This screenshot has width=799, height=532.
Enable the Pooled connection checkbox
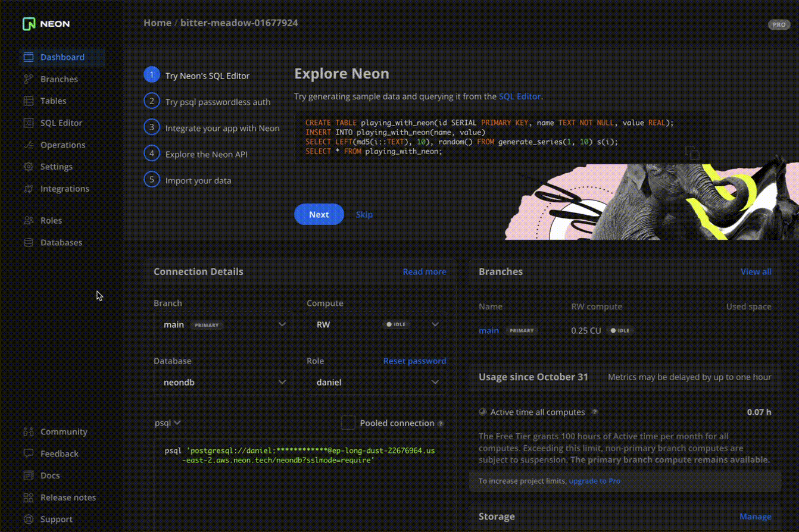pyautogui.click(x=348, y=423)
